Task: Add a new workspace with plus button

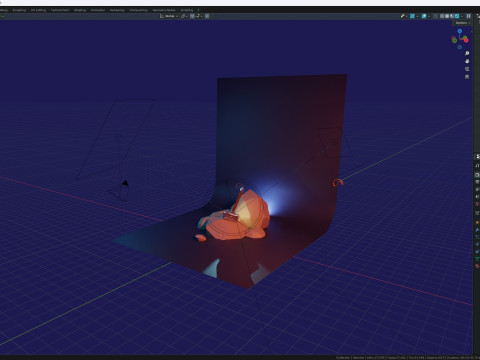Action: point(198,10)
